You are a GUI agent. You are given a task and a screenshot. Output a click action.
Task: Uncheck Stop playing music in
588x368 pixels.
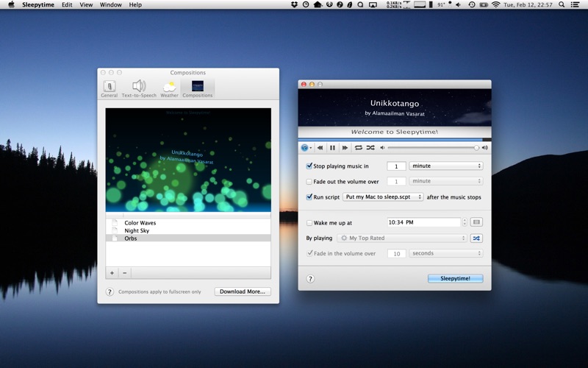(309, 166)
